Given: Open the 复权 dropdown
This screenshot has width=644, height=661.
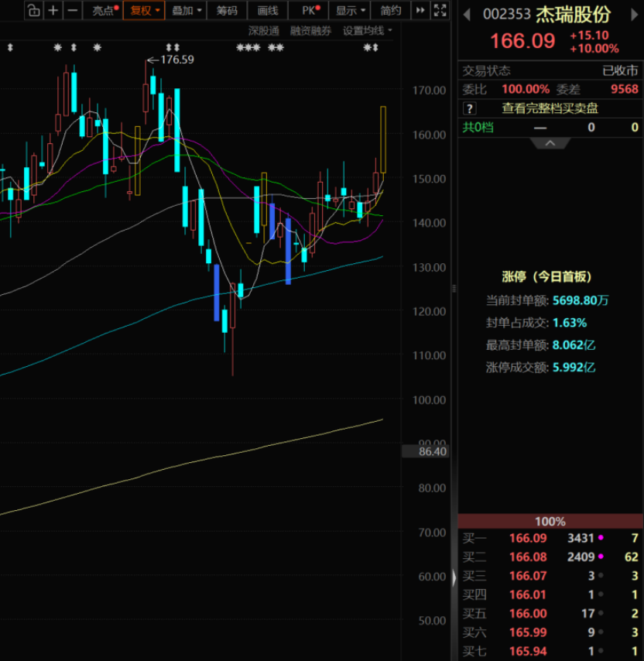Looking at the screenshot, I should point(144,11).
